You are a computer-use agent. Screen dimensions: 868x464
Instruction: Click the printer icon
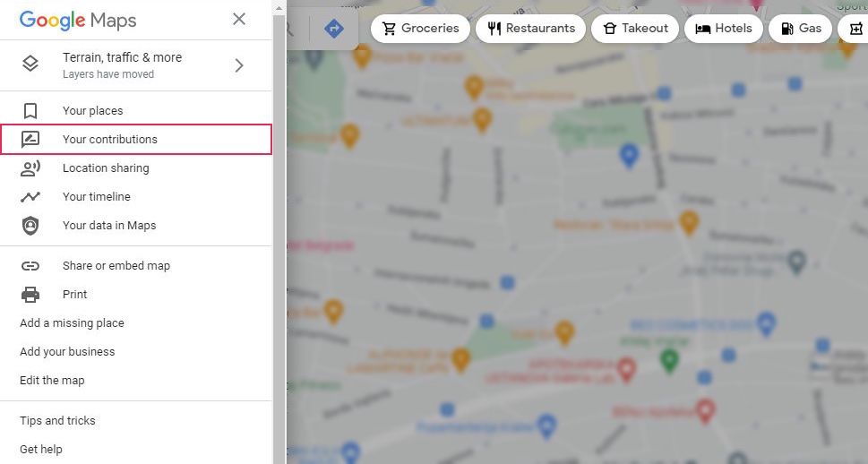(30, 295)
